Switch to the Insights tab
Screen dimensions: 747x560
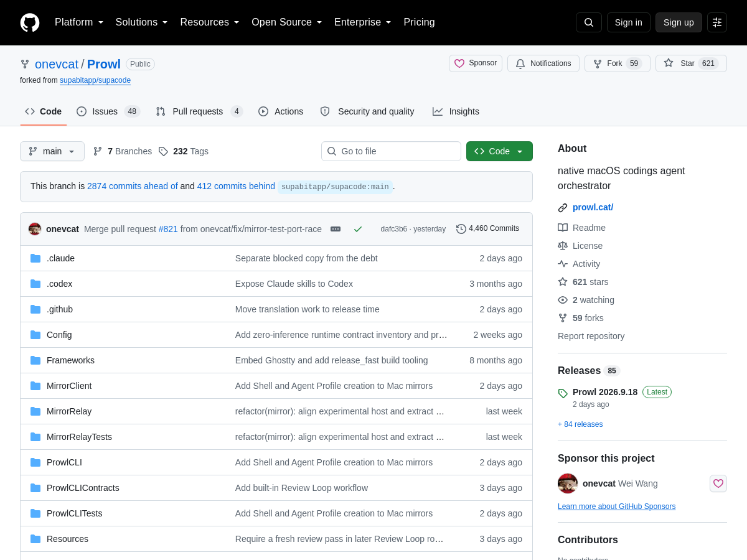pos(456,111)
